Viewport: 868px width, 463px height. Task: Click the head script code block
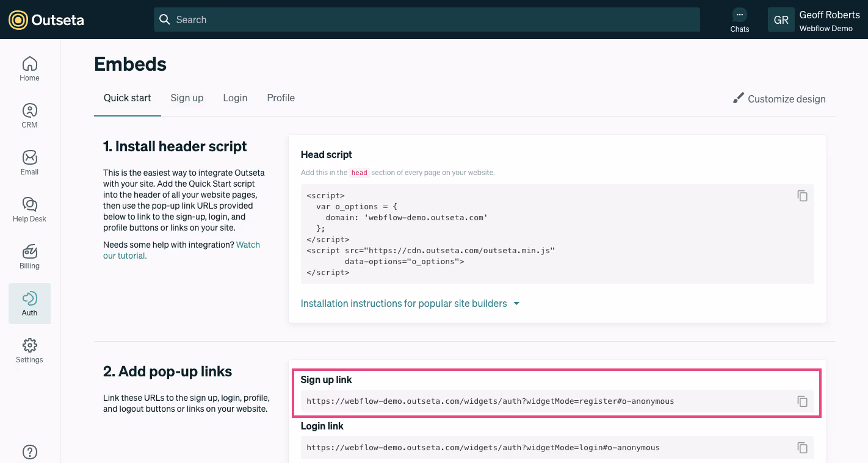[x=557, y=234]
